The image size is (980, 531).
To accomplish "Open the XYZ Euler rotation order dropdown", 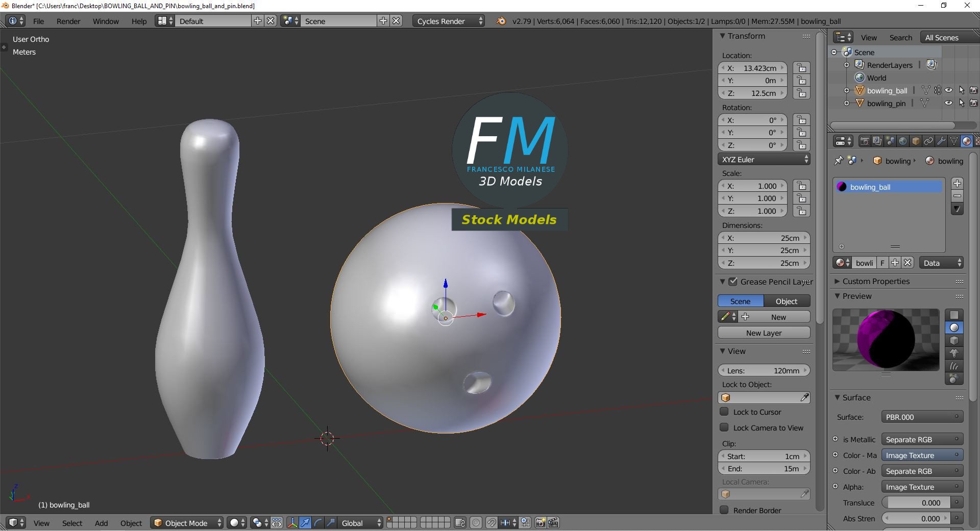I will click(764, 159).
